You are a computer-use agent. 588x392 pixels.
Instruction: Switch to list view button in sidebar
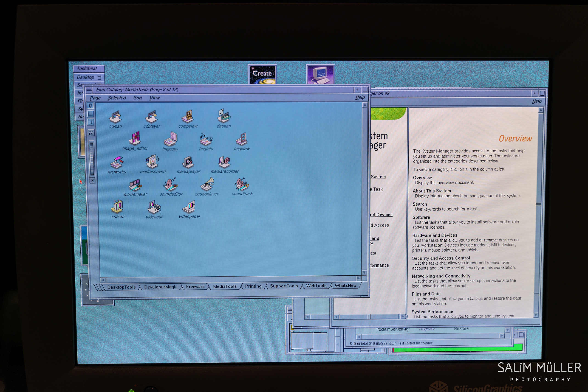click(90, 114)
